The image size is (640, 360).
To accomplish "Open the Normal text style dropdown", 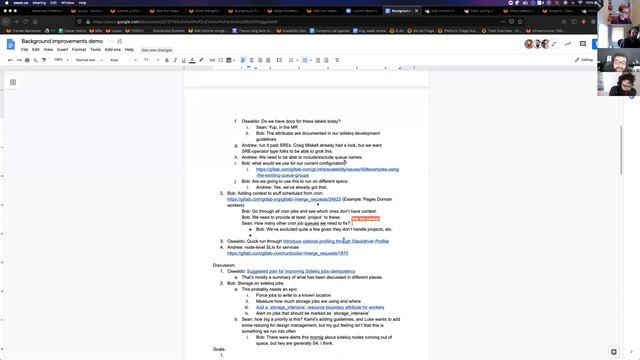I will pyautogui.click(x=89, y=60).
